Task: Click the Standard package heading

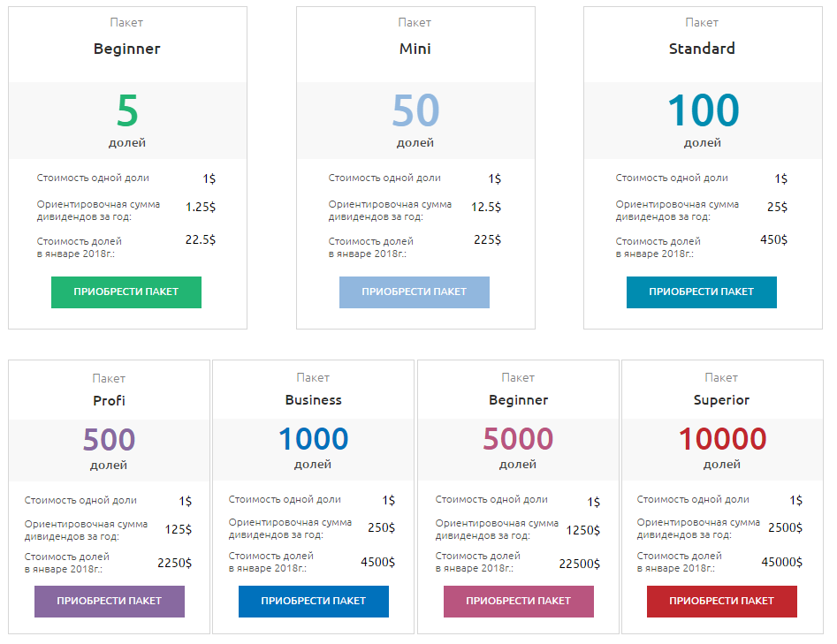Action: click(x=702, y=49)
